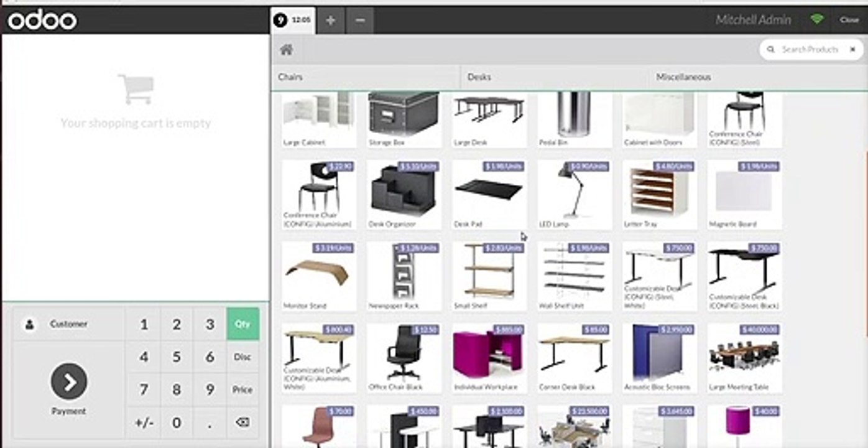
Task: Click Close in the top bar
Action: coord(849,20)
